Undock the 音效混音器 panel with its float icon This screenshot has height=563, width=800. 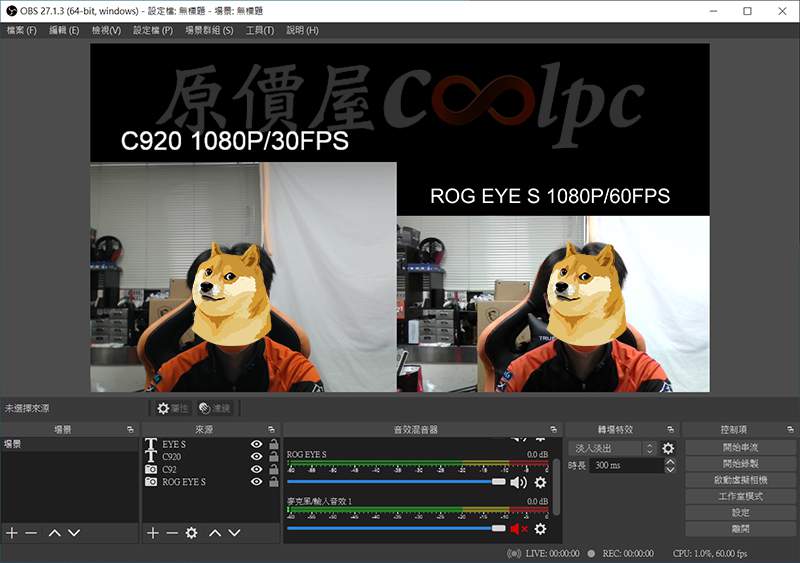(x=554, y=430)
